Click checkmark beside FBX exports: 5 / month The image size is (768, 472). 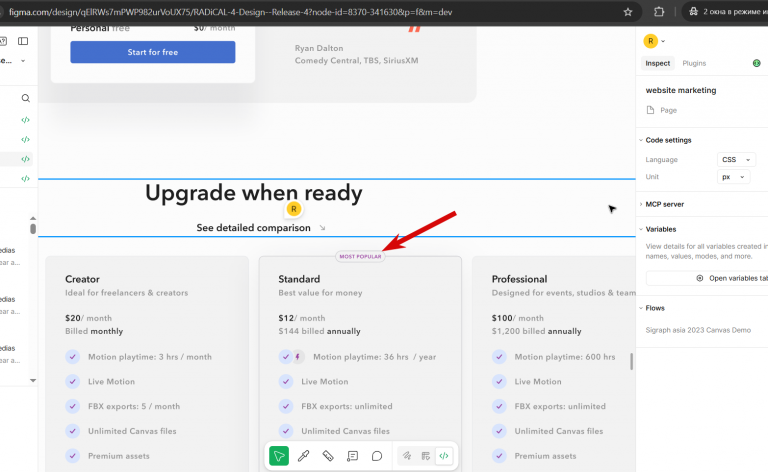(72, 406)
